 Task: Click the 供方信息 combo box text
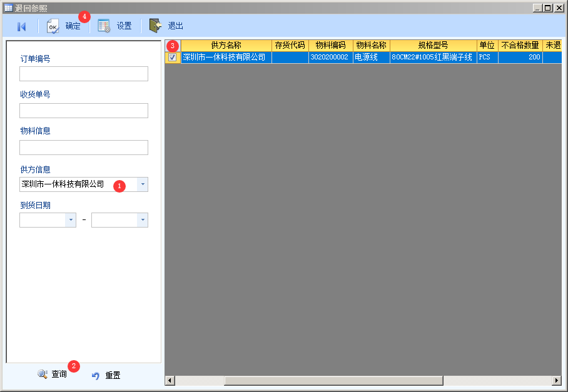pos(63,184)
